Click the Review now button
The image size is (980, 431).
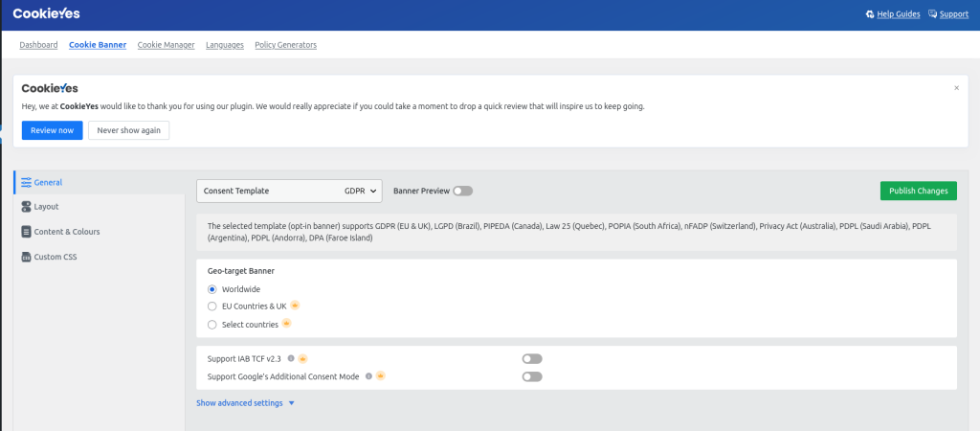coord(52,130)
